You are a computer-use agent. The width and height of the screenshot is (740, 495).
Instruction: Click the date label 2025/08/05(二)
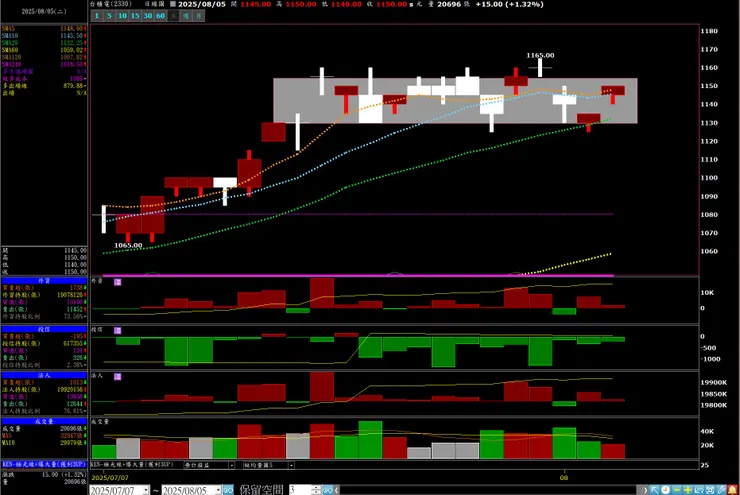click(44, 11)
